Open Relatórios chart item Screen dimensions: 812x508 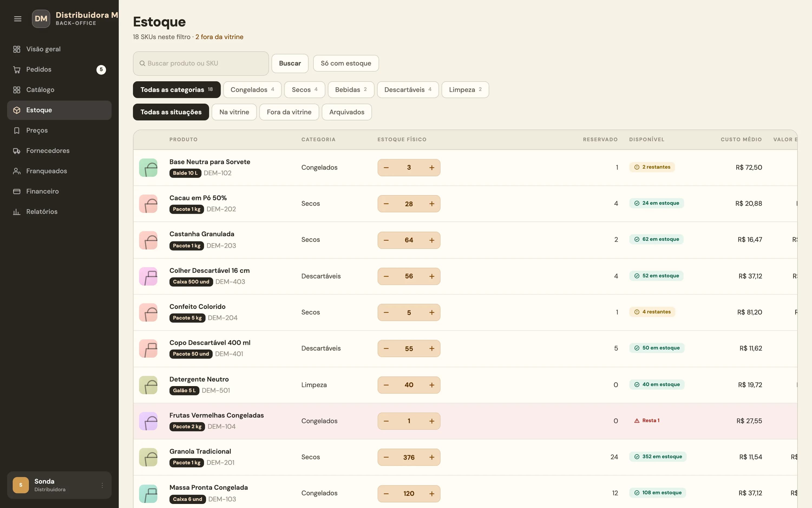[x=59, y=212]
